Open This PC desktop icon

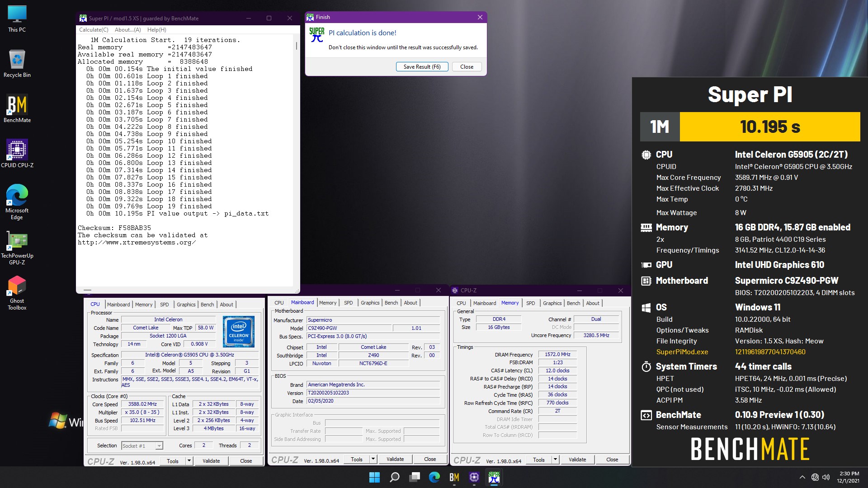point(17,19)
